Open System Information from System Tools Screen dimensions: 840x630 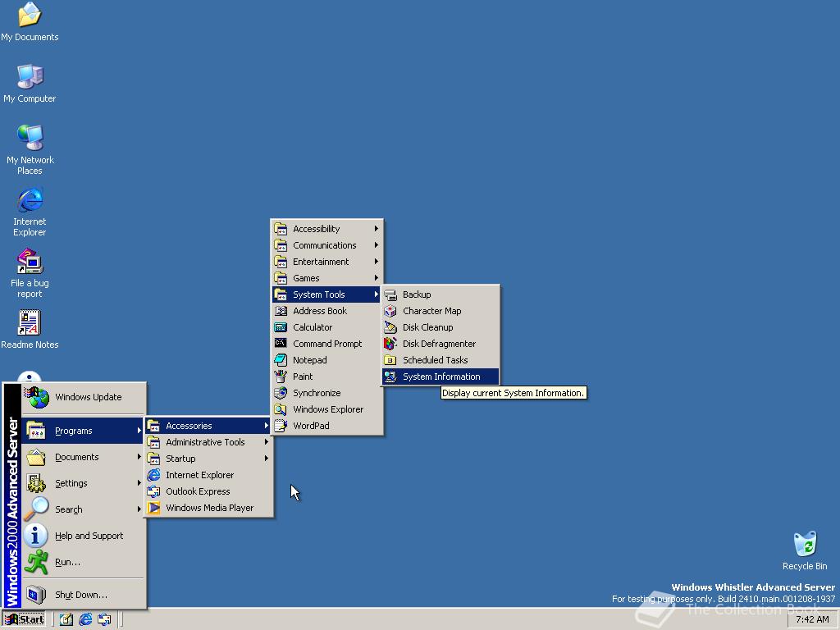(441, 377)
